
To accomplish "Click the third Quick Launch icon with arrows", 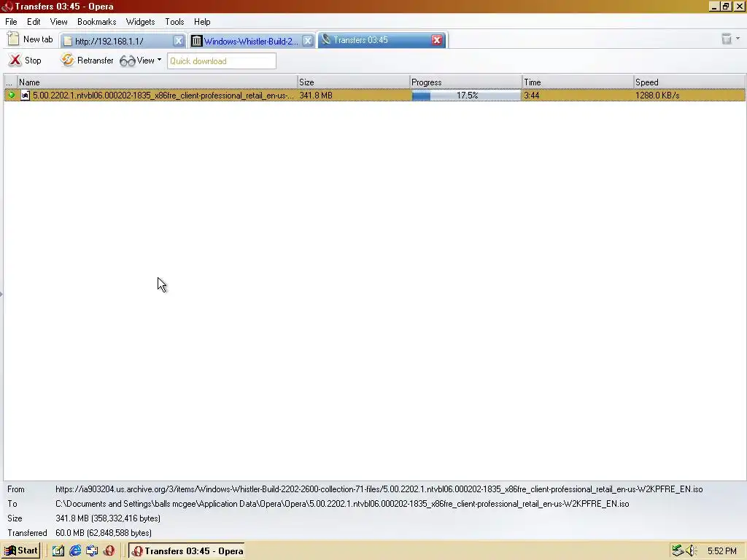I will pos(92,551).
